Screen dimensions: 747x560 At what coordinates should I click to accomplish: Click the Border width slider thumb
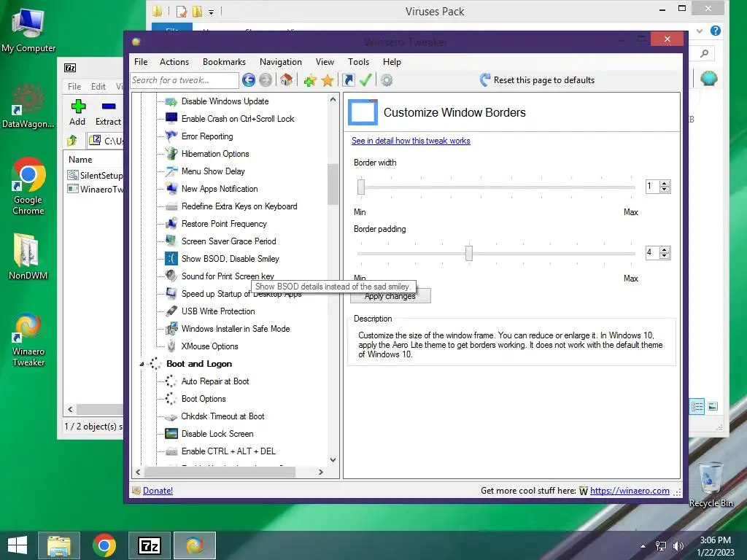(x=361, y=187)
